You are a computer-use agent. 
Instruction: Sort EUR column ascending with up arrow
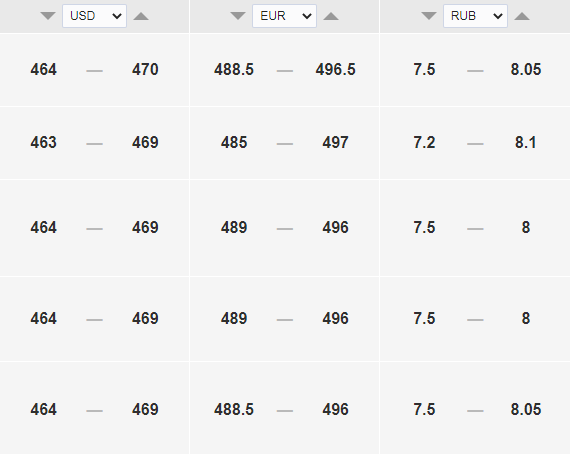331,16
